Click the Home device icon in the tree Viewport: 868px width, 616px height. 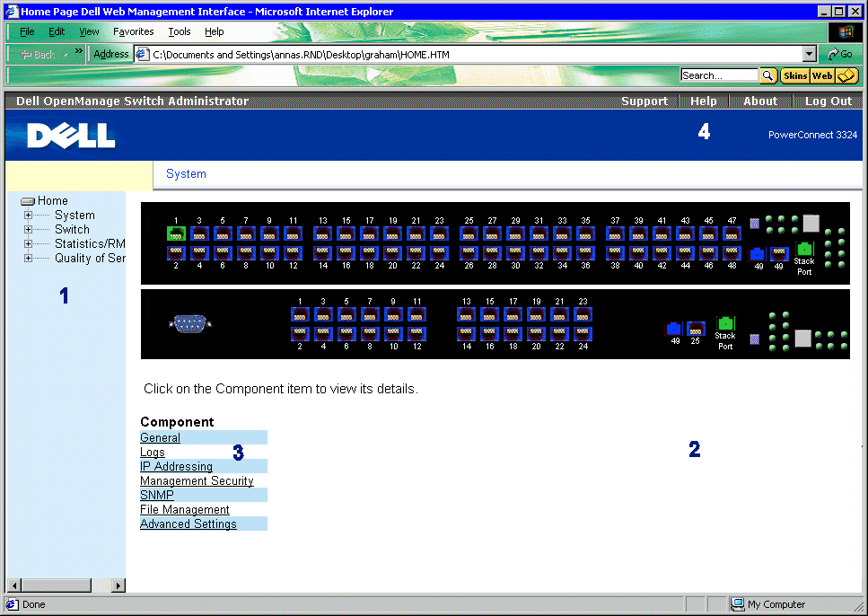[28, 201]
